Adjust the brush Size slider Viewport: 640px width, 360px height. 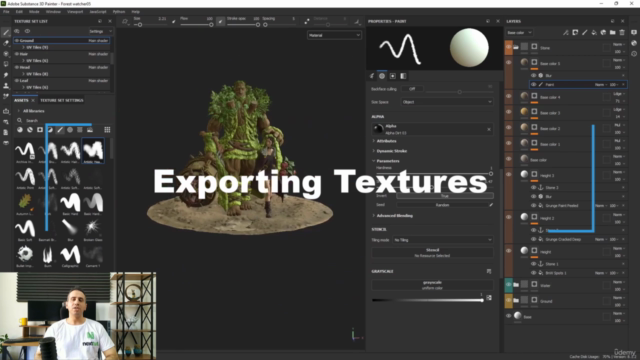(150, 25)
